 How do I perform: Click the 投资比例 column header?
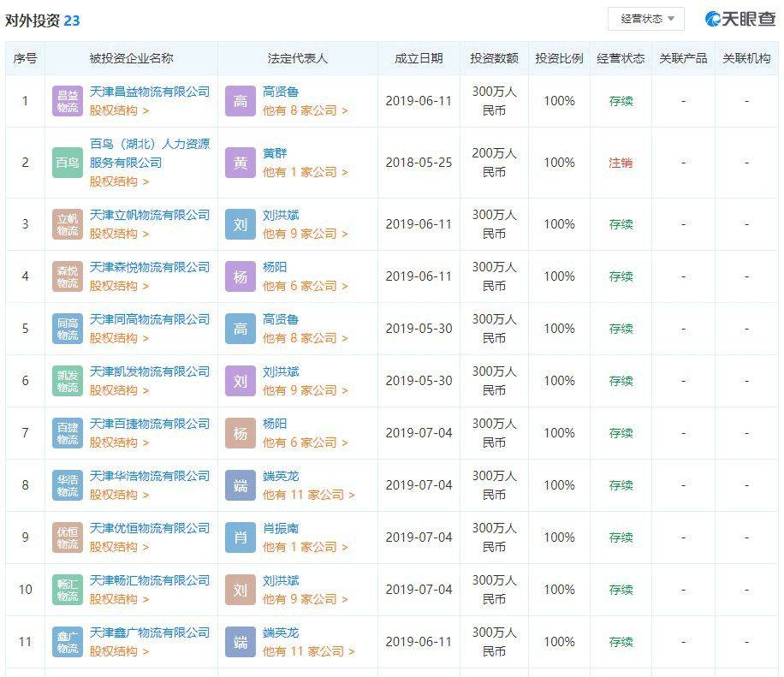[x=559, y=58]
